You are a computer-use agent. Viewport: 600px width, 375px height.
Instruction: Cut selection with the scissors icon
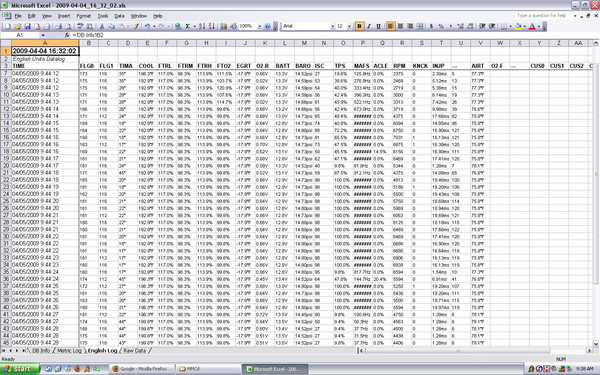pyautogui.click(x=102, y=26)
